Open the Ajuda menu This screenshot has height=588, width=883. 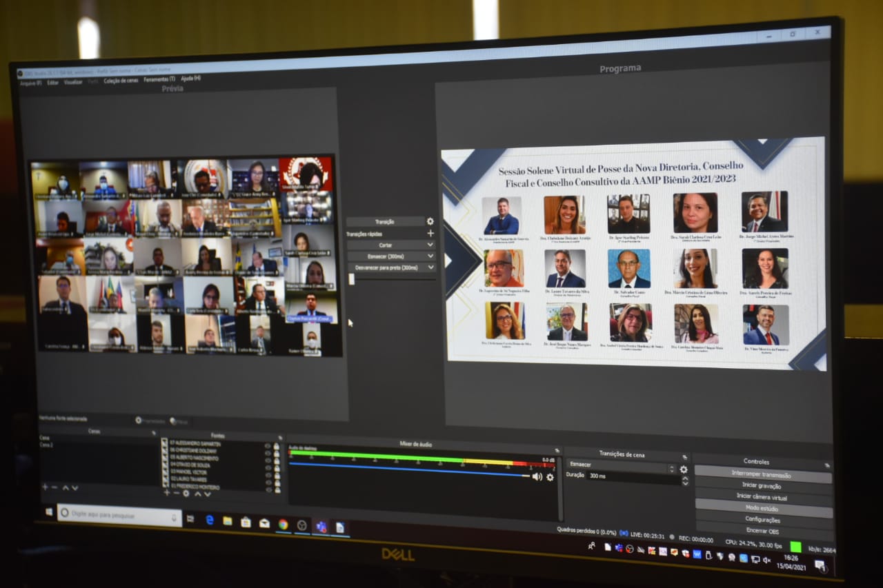pos(190,79)
